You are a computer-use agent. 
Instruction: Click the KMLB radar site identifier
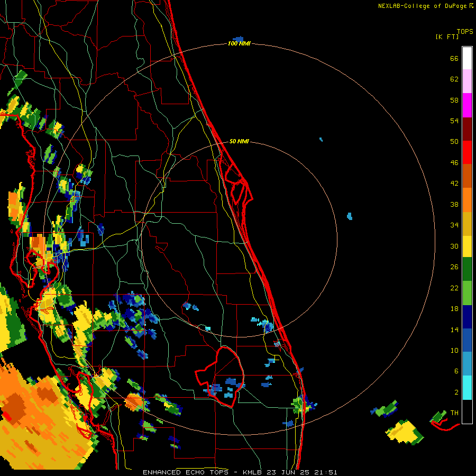[252, 472]
